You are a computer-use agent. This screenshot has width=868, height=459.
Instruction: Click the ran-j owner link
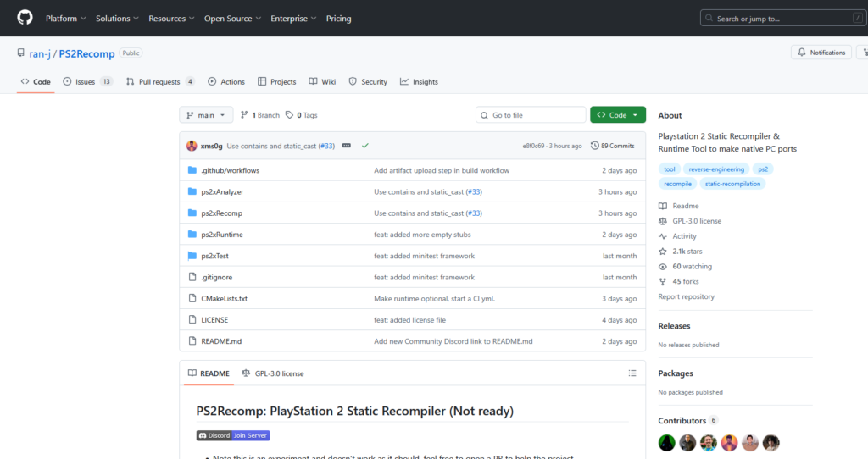40,53
